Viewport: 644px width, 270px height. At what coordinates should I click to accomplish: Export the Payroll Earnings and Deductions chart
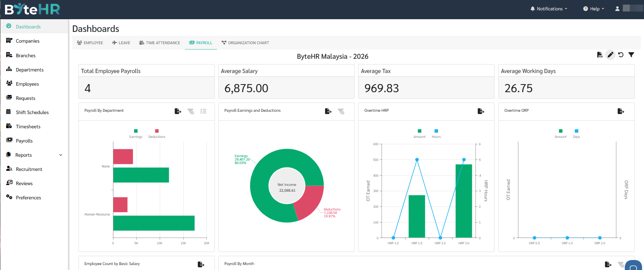tap(328, 111)
